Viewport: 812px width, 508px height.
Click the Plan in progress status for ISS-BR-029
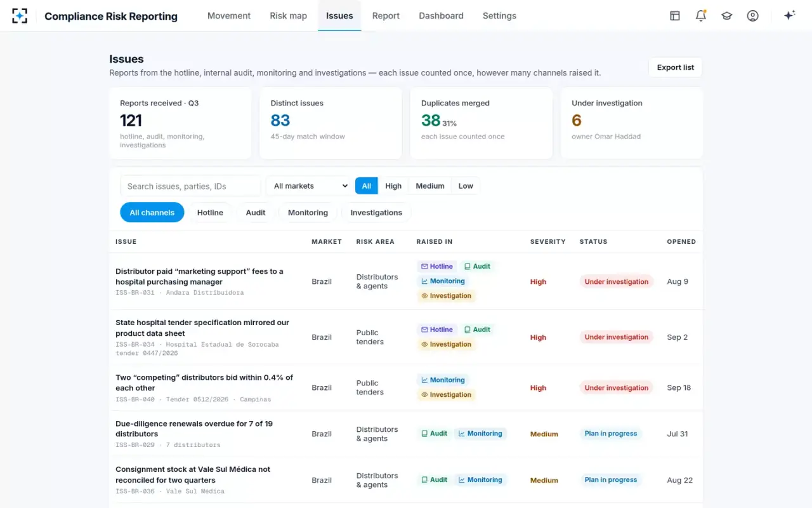pos(611,434)
